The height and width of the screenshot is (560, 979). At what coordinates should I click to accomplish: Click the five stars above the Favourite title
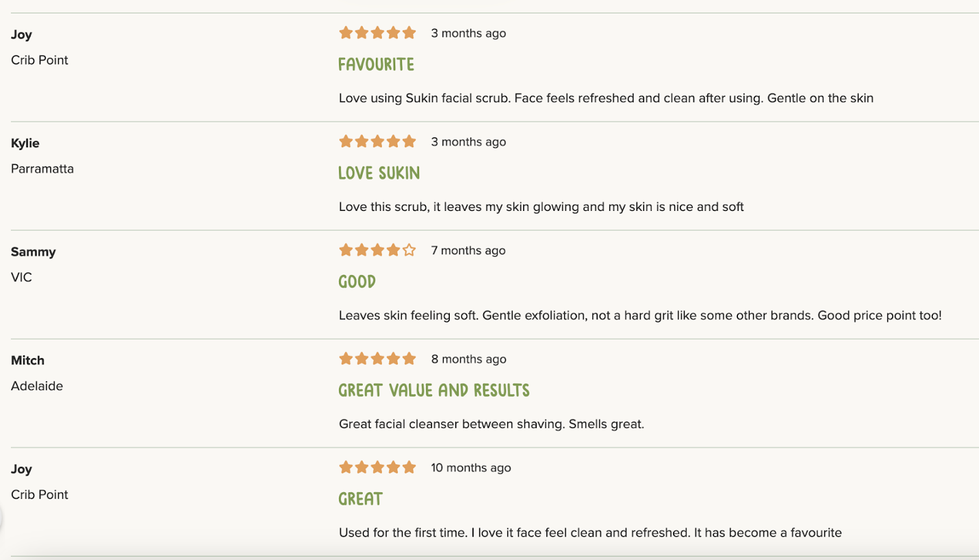[377, 33]
